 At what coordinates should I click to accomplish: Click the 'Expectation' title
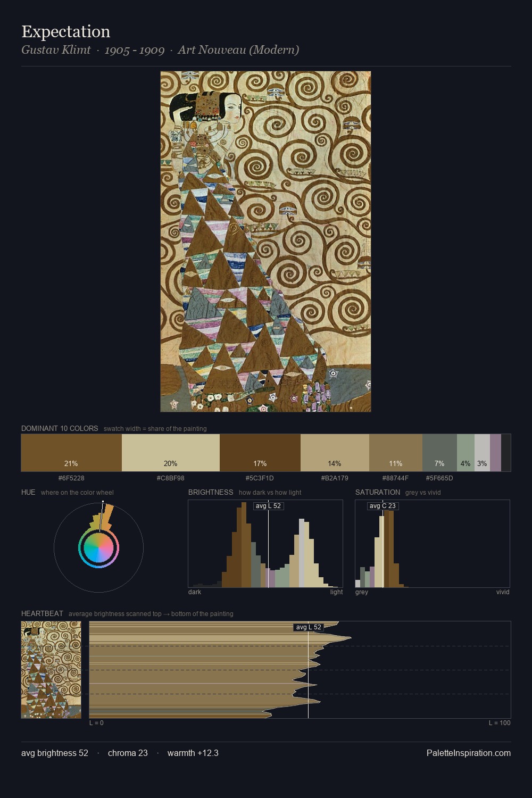(66, 31)
